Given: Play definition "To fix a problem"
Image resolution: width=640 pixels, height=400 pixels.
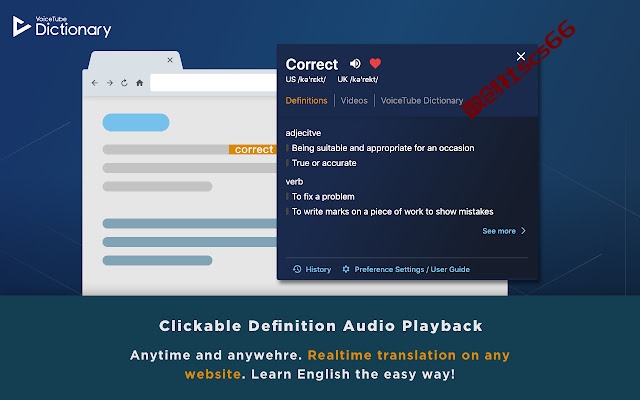Looking at the screenshot, I should [x=323, y=197].
